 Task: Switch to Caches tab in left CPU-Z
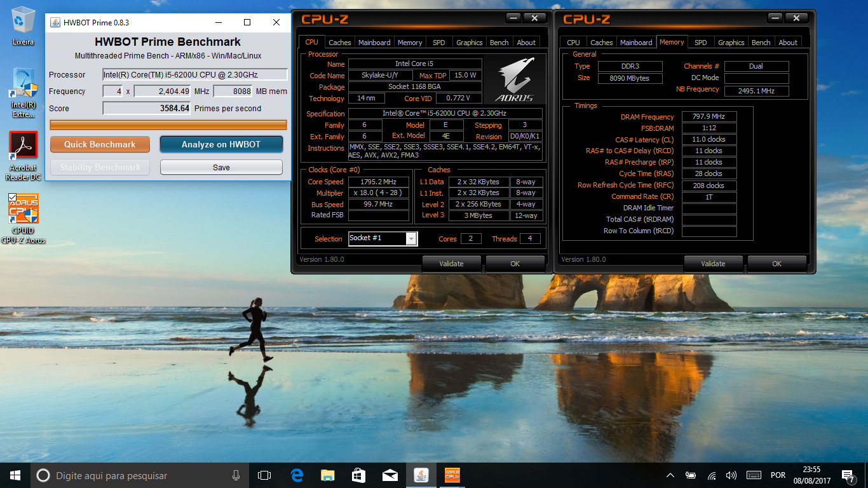click(x=339, y=43)
